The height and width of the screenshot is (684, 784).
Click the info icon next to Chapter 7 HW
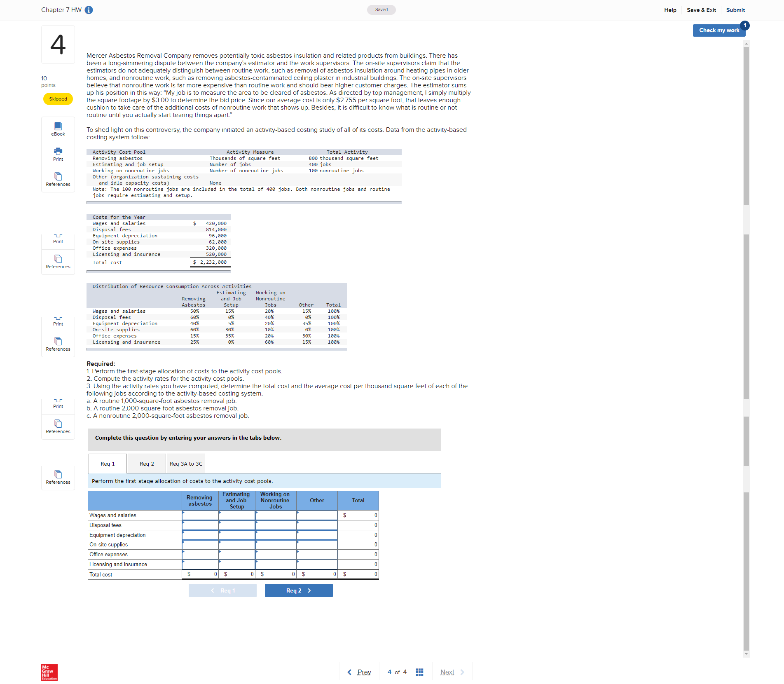[88, 10]
